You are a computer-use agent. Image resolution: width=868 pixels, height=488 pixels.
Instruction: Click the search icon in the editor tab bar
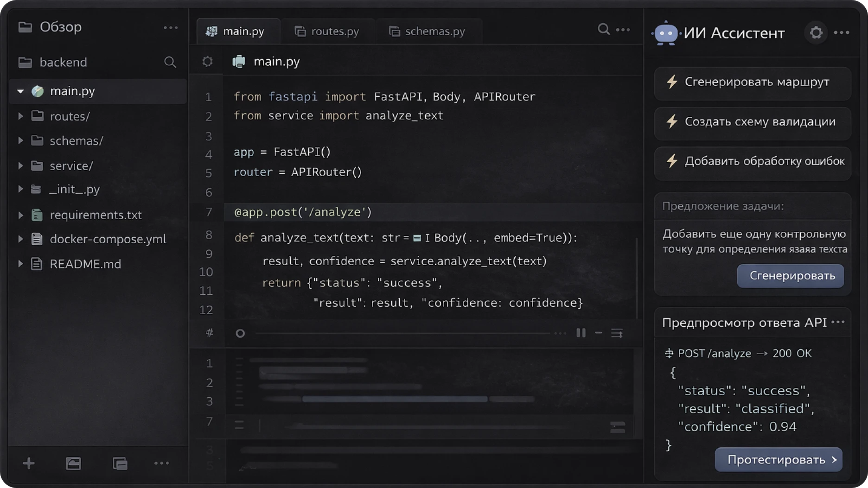click(x=603, y=30)
